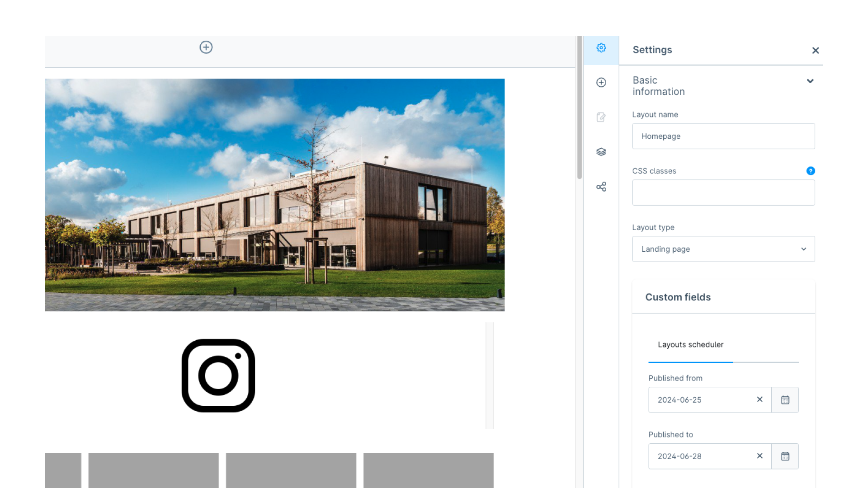868x488 pixels.
Task: Click the CSS classes input field
Action: [723, 192]
